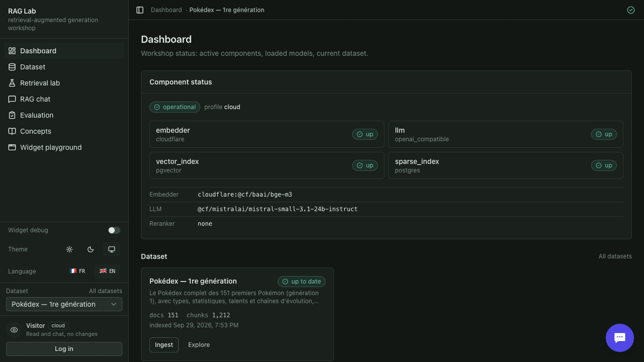This screenshot has width=644, height=362.
Task: Open Retrieval lab page
Action: tap(64, 83)
